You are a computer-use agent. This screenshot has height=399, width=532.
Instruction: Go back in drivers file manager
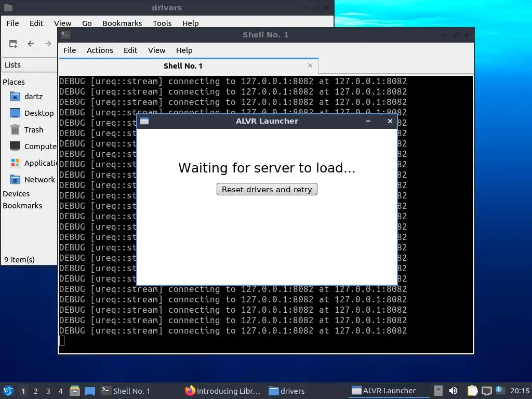(31, 44)
